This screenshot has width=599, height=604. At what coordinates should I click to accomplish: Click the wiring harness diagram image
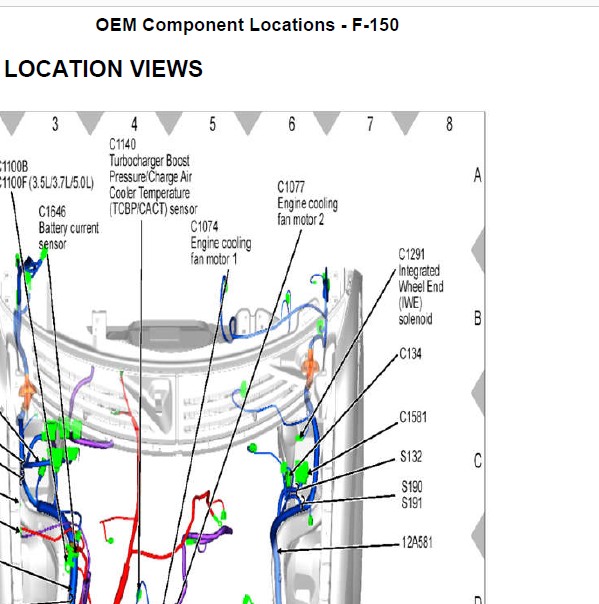(x=242, y=358)
